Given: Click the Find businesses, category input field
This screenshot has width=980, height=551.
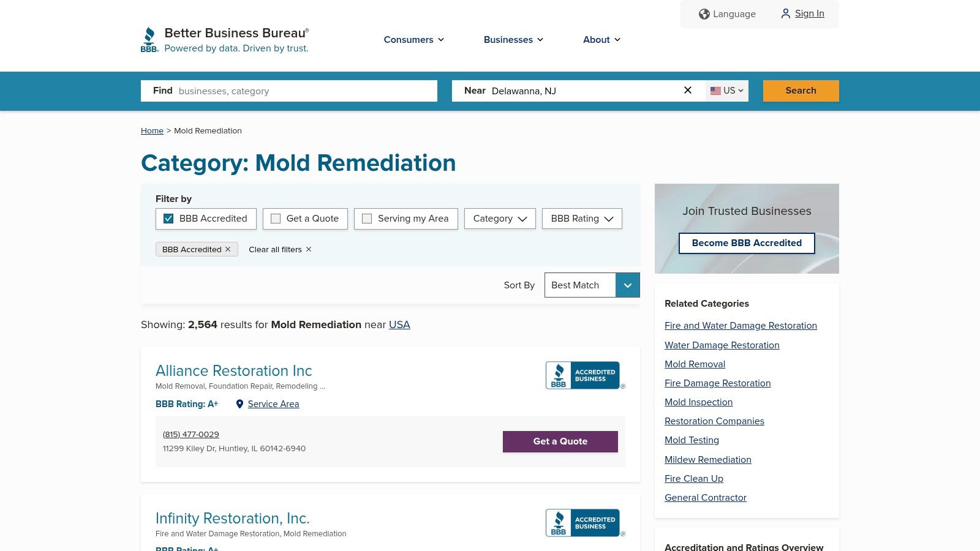Looking at the screenshot, I should pyautogui.click(x=289, y=91).
